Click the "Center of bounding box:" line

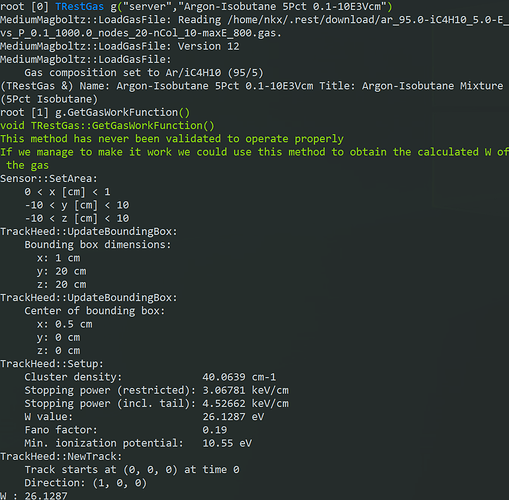click(x=95, y=311)
